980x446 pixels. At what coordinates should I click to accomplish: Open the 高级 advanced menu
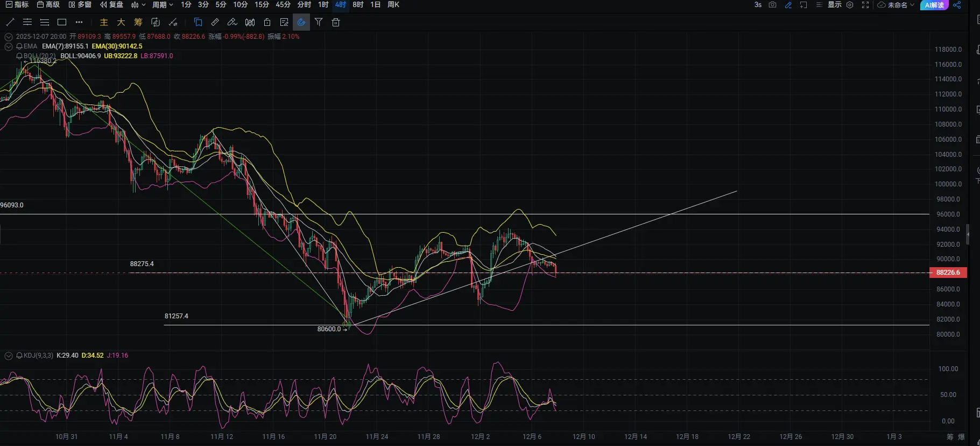[x=48, y=5]
